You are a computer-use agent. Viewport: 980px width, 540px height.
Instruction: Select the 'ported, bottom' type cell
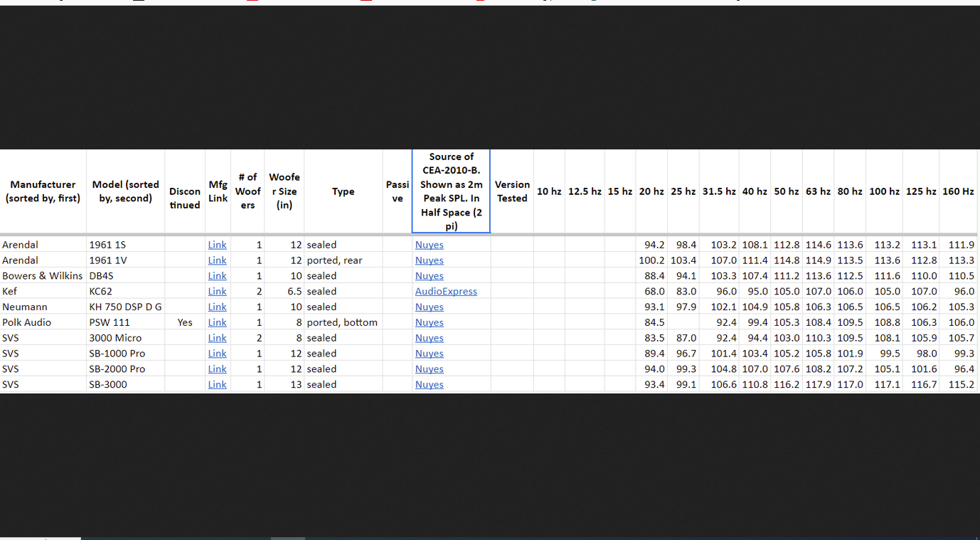point(343,322)
